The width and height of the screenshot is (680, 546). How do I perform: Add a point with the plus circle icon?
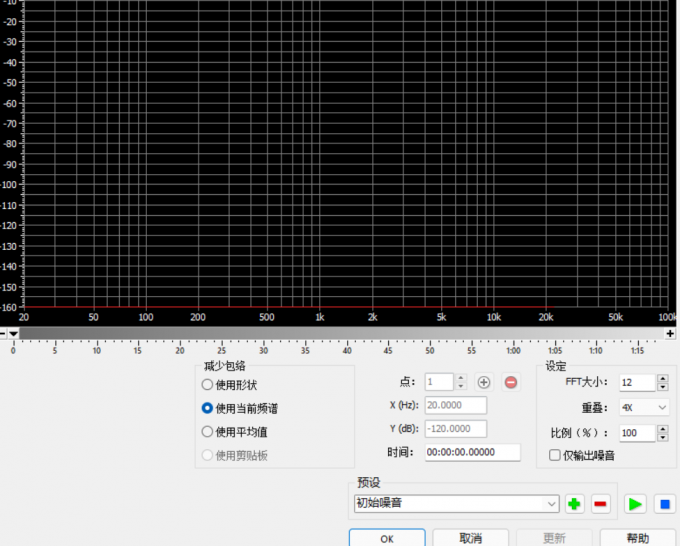click(484, 382)
